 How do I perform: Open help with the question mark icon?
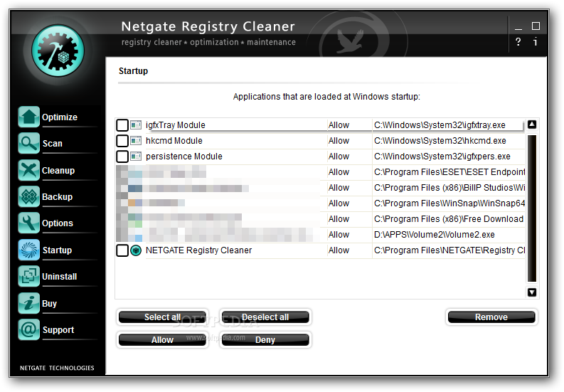coord(518,42)
